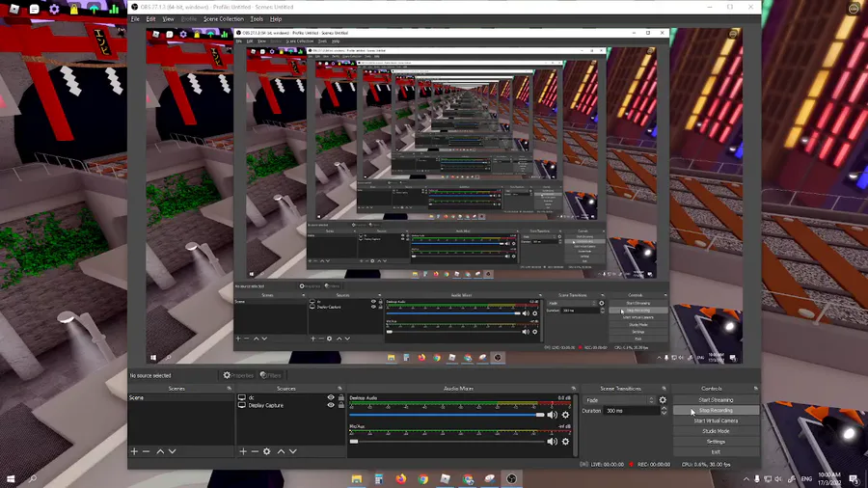
Task: Click the Properties button above Scenes
Action: [238, 375]
